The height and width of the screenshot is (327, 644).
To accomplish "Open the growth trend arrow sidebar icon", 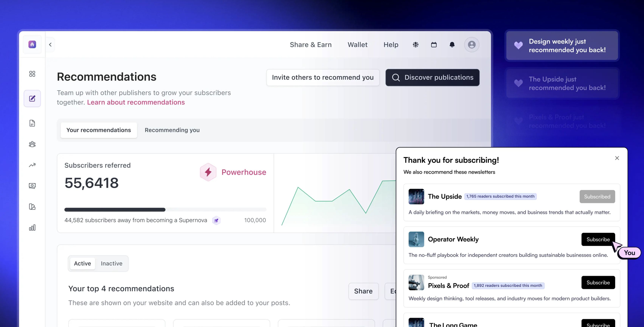I will pos(32,165).
